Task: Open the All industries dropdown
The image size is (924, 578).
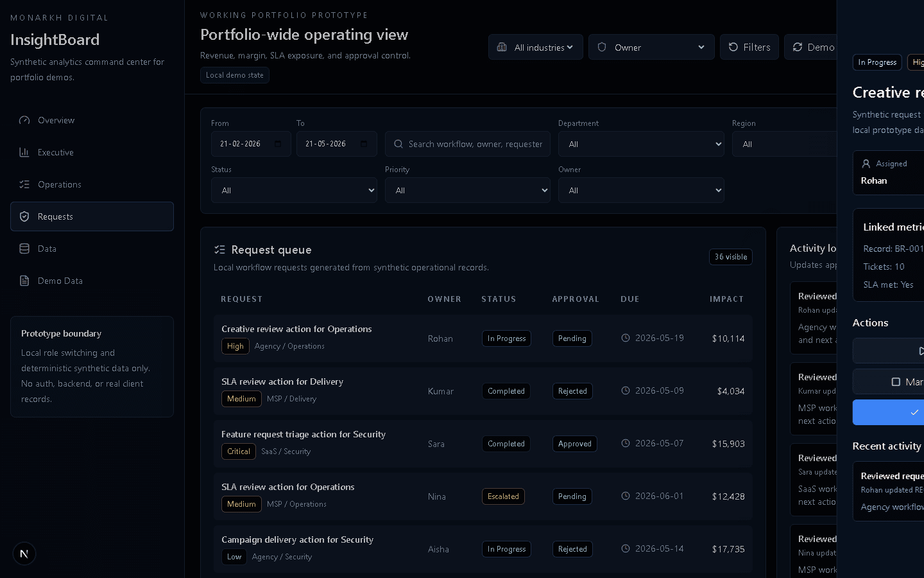Action: (536, 47)
